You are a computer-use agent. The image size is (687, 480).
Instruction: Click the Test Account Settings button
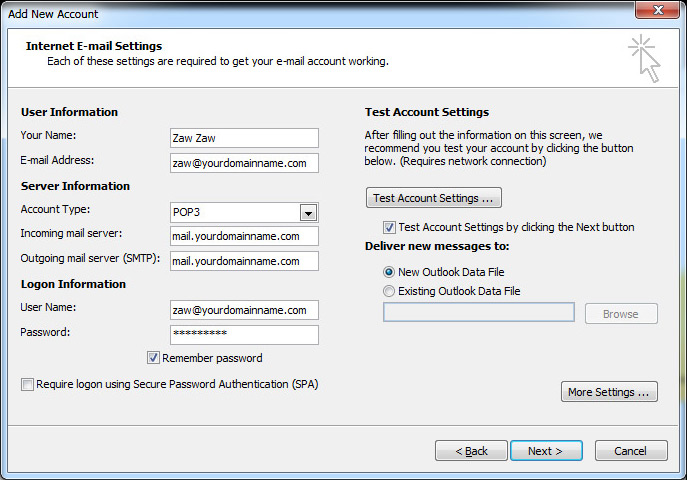click(x=434, y=198)
